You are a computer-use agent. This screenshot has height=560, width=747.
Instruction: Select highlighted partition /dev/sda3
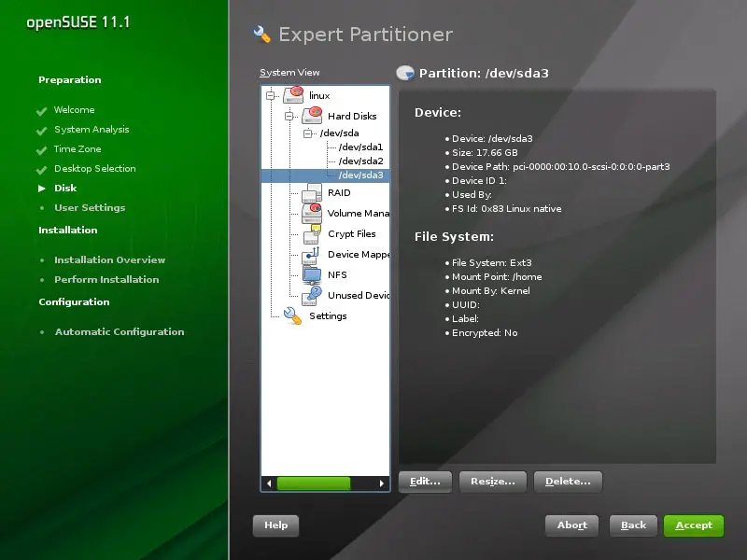coord(360,175)
